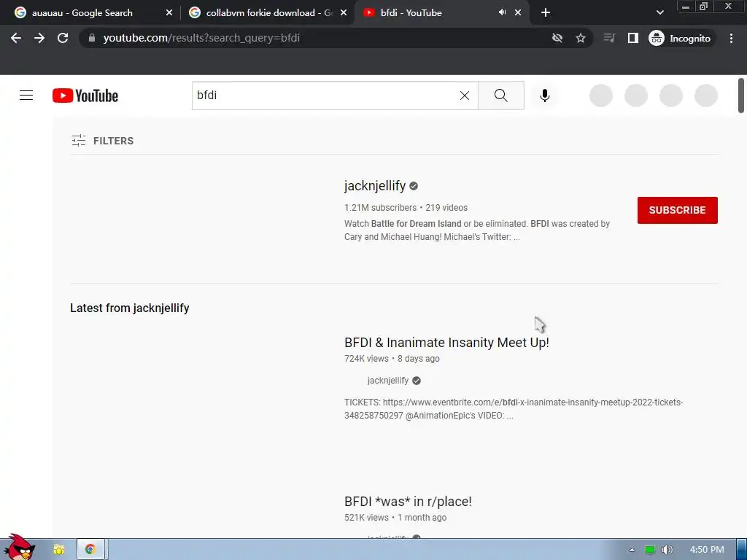Click the channel description starting 'Watch Battle for Dream Island'
This screenshot has width=747, height=560.
(x=477, y=230)
